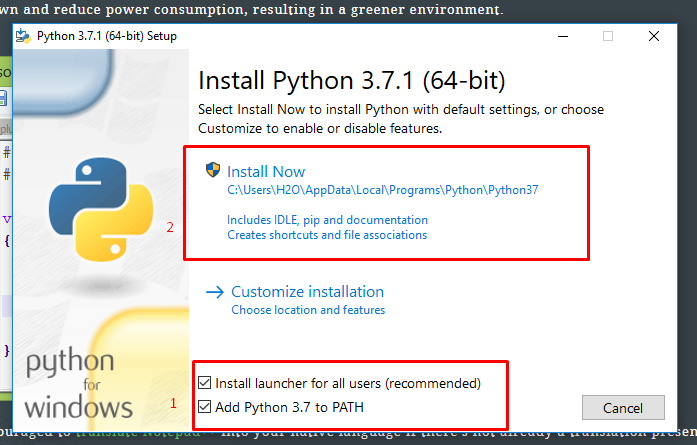
Task: Click 'Includes IDLE, pip and documentation' text
Action: (x=327, y=220)
